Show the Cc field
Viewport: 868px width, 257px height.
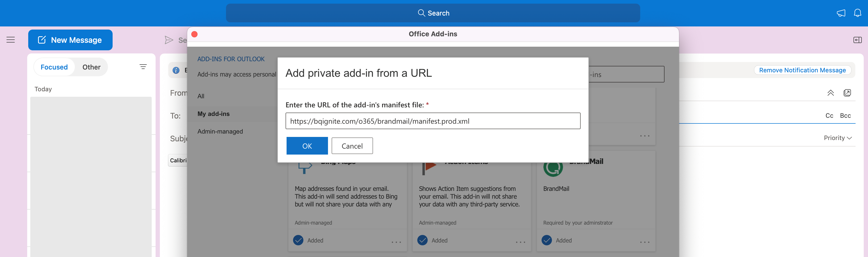829,115
